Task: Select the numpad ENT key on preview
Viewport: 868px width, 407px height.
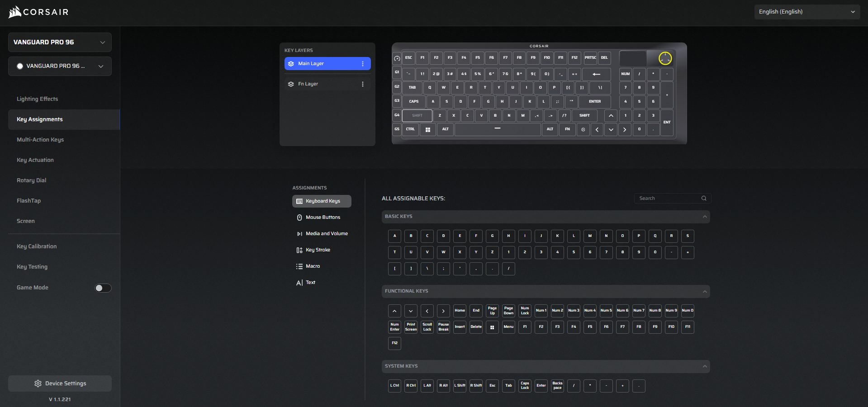Action: 667,123
